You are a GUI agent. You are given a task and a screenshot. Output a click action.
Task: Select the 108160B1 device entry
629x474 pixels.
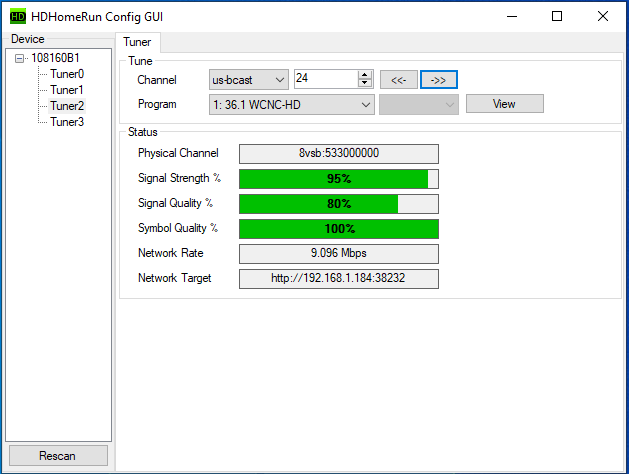pyautogui.click(x=55, y=58)
